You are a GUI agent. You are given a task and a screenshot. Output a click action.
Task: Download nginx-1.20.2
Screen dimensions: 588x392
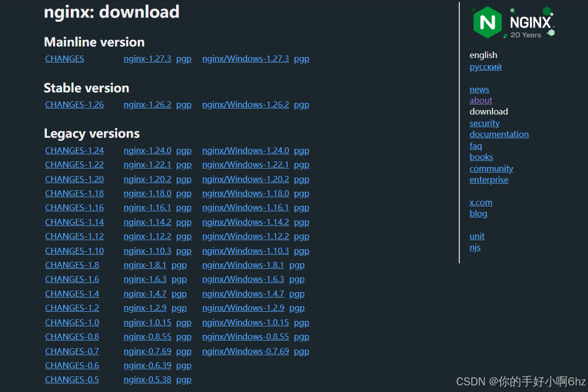147,180
